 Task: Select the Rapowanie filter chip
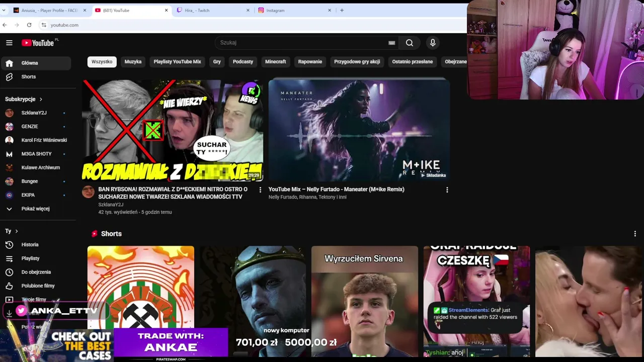click(x=310, y=61)
